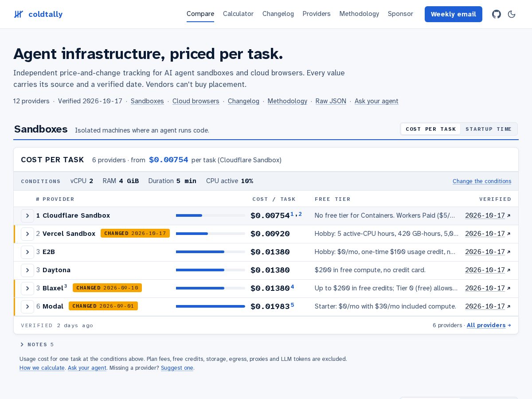
Task: Open the Compare nav tab
Action: click(x=200, y=14)
